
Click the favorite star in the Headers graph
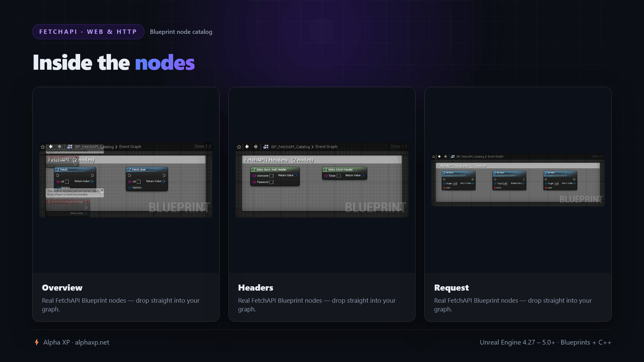[x=239, y=147]
